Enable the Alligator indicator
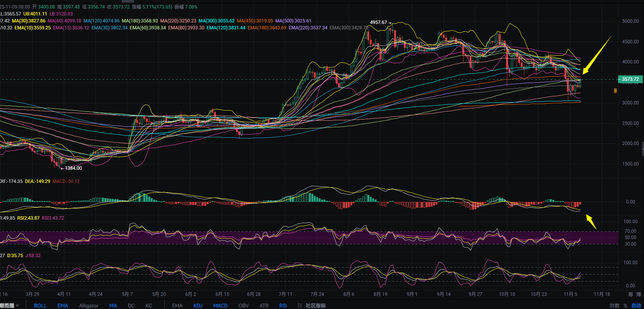The height and width of the screenshot is (309, 644). pyautogui.click(x=88, y=306)
